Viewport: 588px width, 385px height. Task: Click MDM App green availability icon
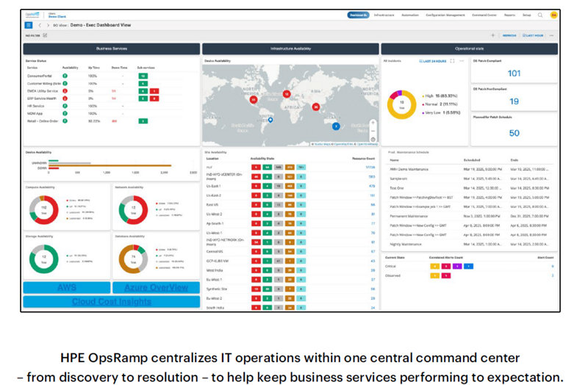pyautogui.click(x=65, y=113)
